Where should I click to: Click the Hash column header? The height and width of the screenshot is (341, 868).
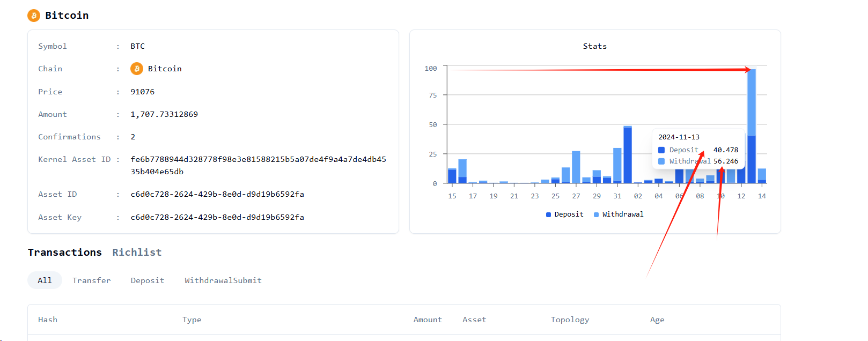point(48,320)
